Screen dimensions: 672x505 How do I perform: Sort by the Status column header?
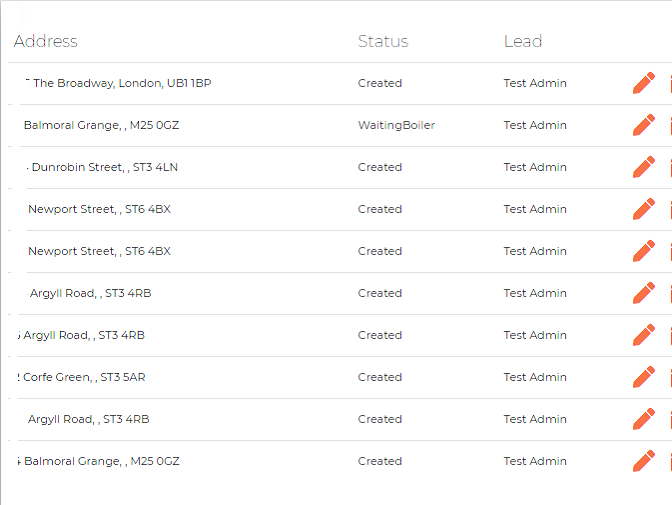(x=383, y=41)
